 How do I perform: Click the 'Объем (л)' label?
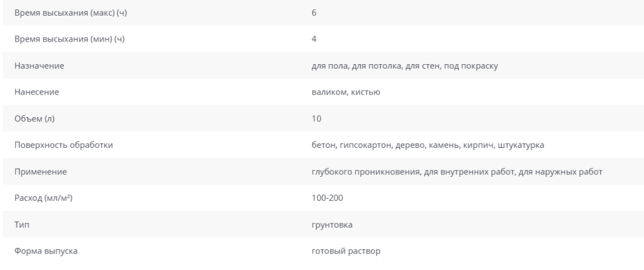tap(35, 119)
